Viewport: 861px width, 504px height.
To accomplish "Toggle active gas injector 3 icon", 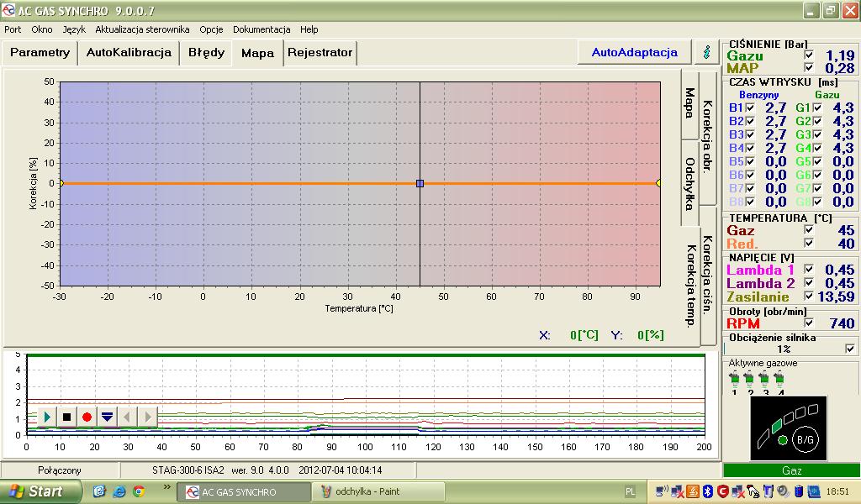I will (764, 380).
